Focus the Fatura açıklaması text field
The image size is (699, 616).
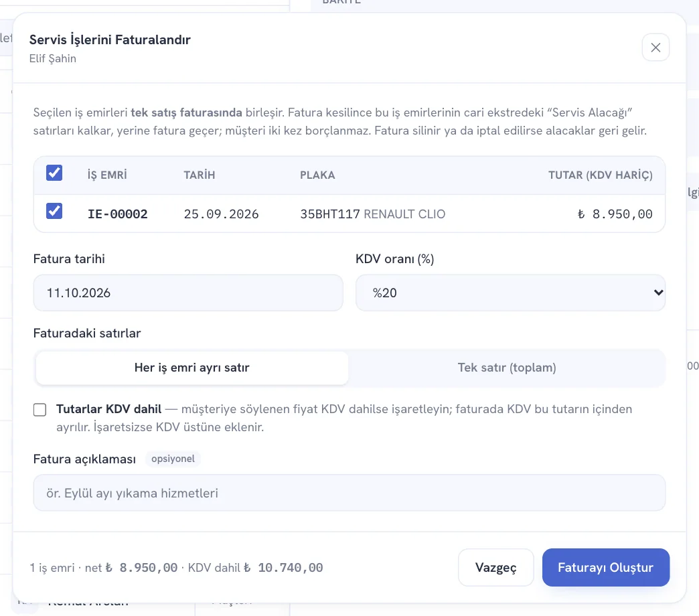coord(349,493)
